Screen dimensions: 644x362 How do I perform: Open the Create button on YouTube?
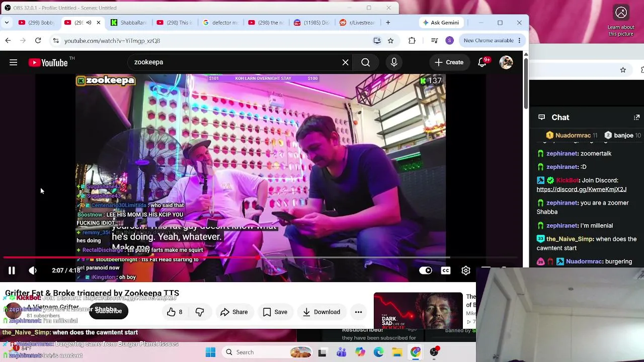click(449, 62)
